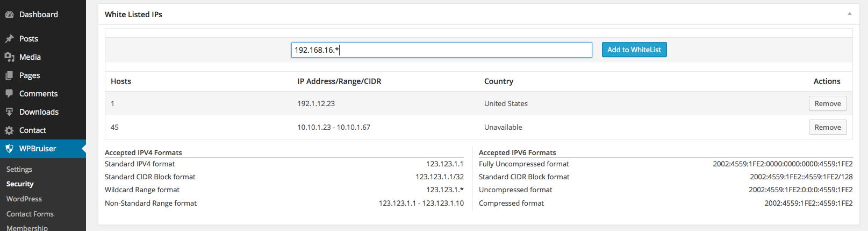Click the WPBruiser shield icon
The image size is (868, 231).
pyautogui.click(x=9, y=149)
